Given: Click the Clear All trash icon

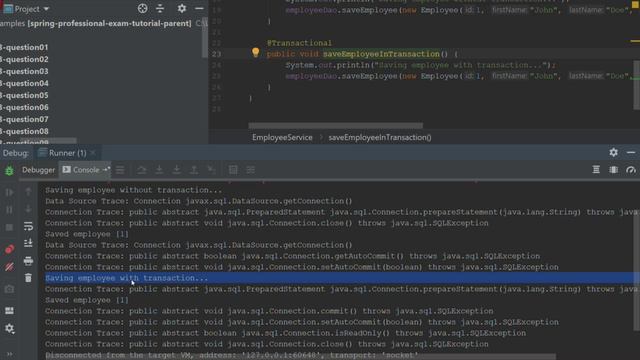Looking at the screenshot, I should 28,278.
